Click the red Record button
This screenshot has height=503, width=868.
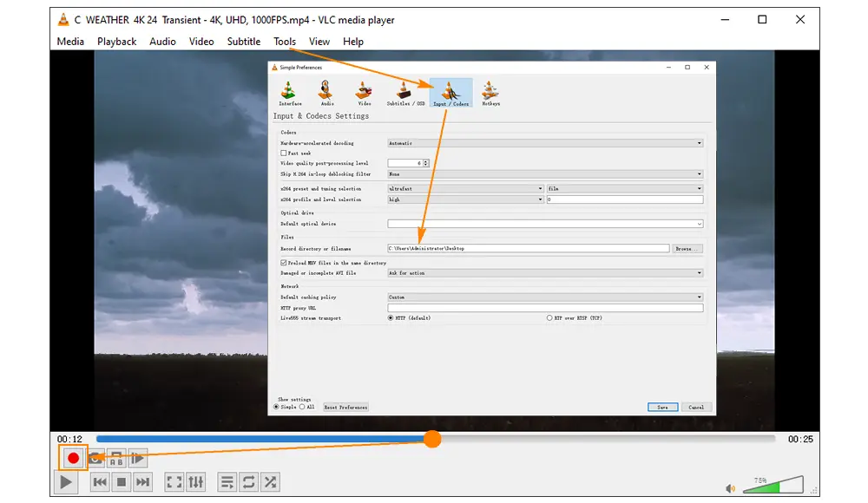(x=73, y=458)
